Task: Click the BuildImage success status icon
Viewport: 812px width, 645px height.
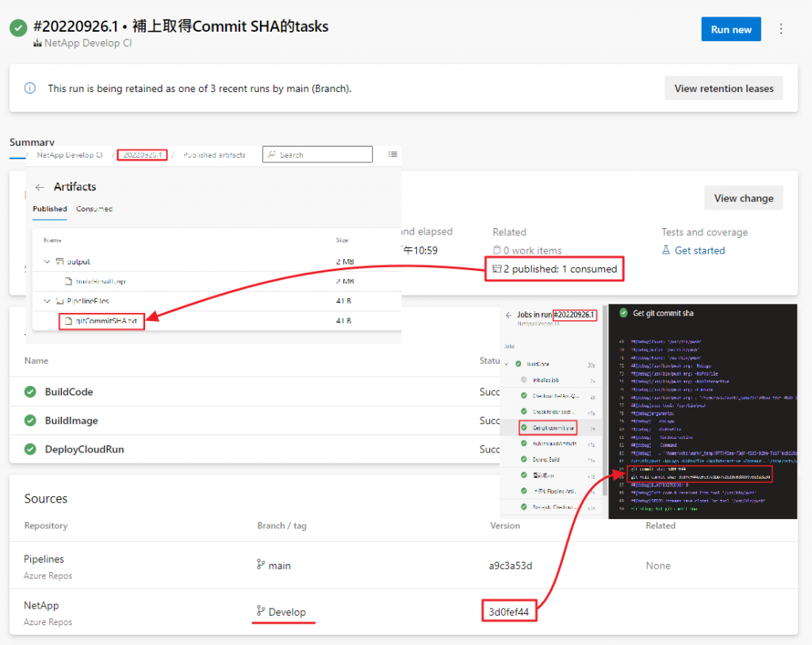Action: point(30,420)
